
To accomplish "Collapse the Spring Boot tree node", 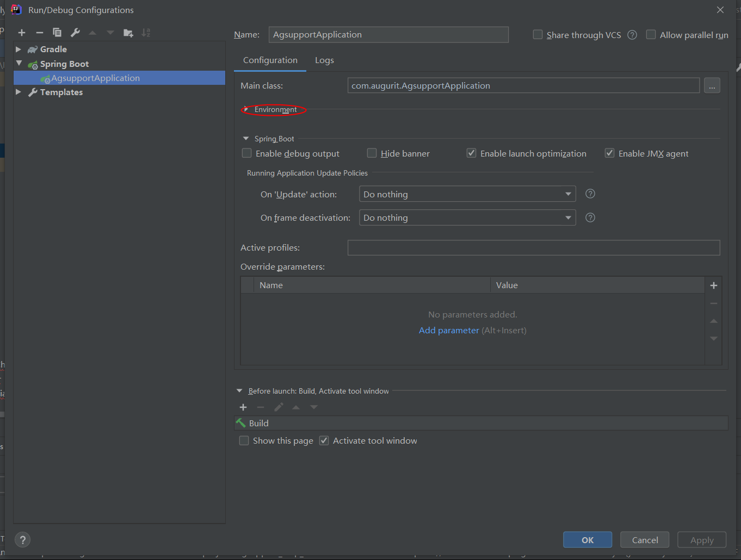I will (x=19, y=64).
